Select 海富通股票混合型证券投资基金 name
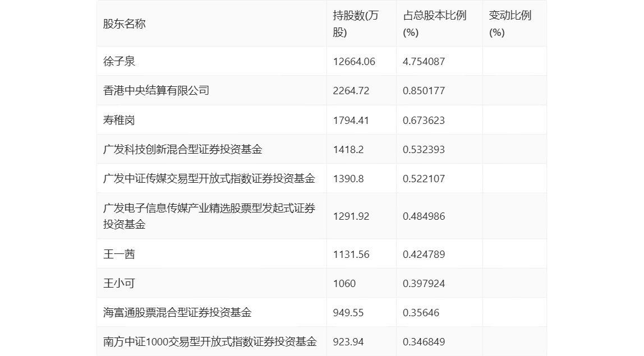Screen dimensions: 644x356 point(177,312)
